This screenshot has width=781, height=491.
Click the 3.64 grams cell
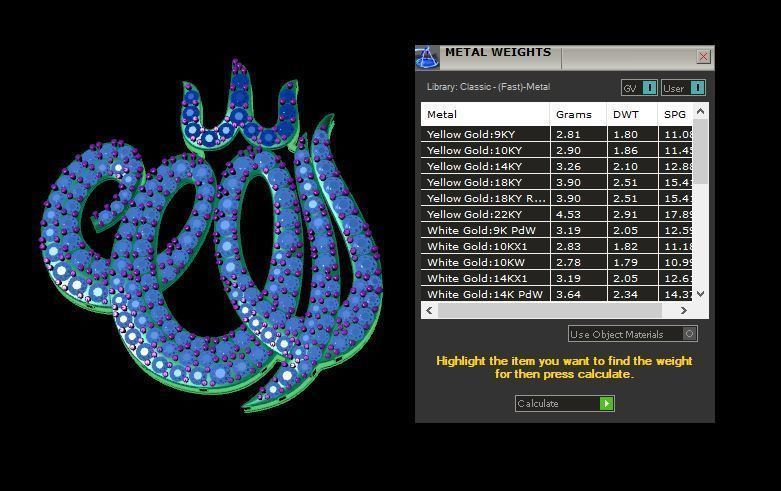pyautogui.click(x=578, y=294)
